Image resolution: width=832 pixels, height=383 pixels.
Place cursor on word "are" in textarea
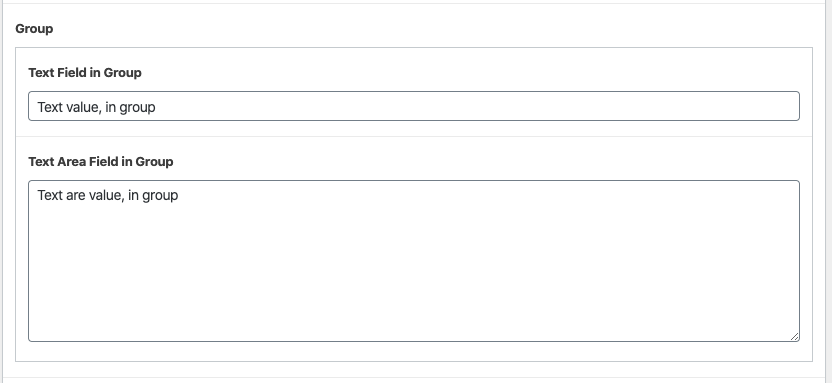coord(75,195)
